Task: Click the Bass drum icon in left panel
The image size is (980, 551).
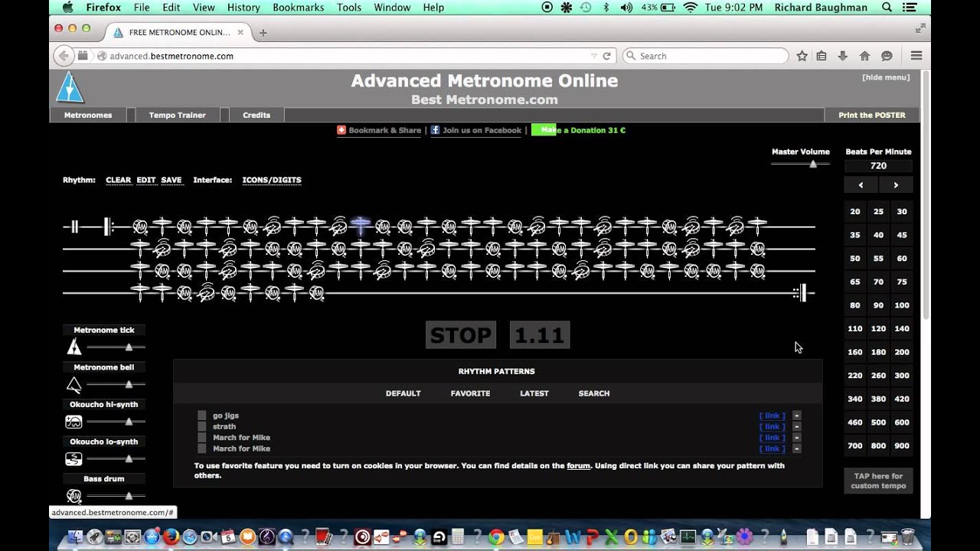Action: (73, 495)
